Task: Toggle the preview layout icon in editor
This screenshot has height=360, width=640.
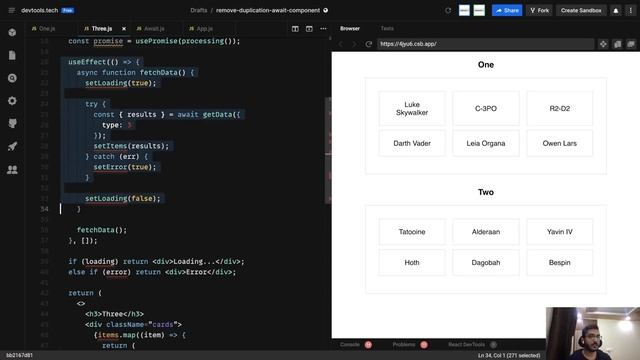Action: tap(309, 29)
